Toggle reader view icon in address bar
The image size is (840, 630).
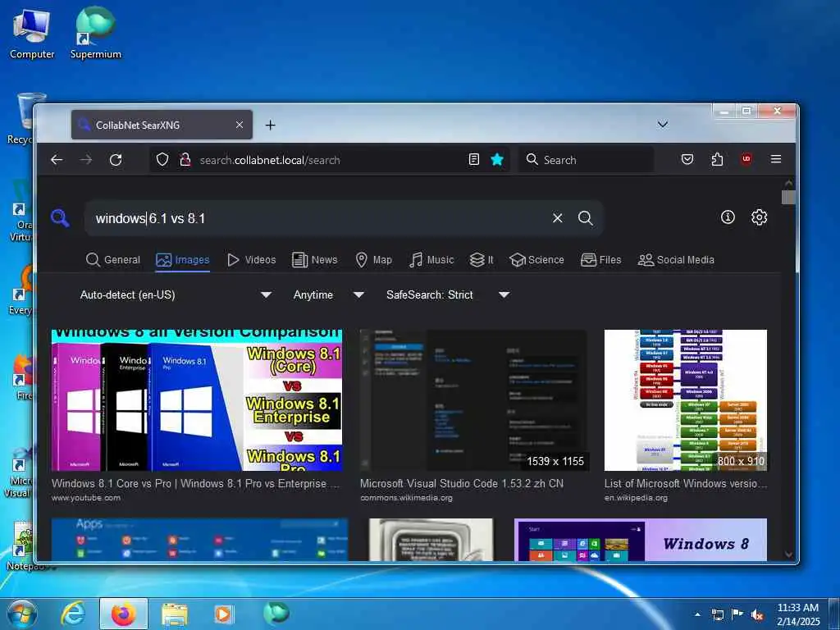[473, 160]
